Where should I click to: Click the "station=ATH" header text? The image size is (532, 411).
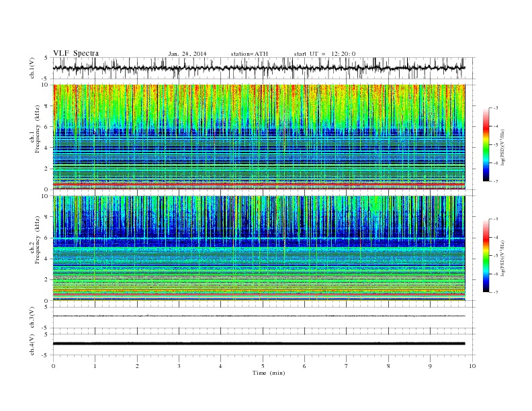pyautogui.click(x=249, y=54)
